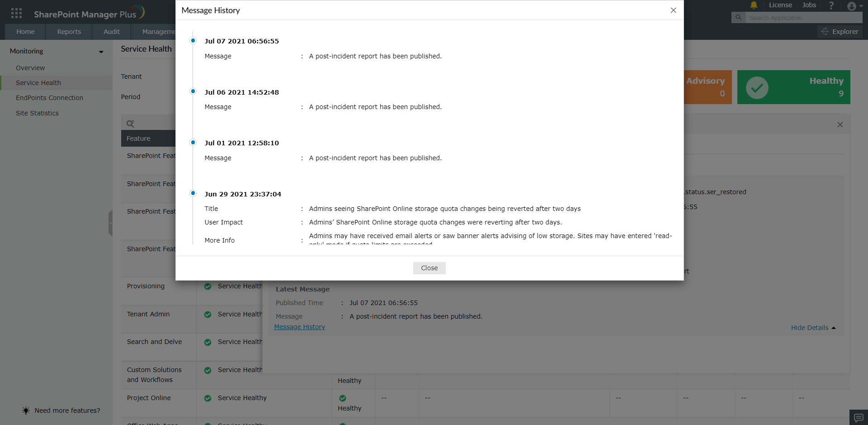
Task: Click the green health check beside Project Online
Action: (x=208, y=398)
